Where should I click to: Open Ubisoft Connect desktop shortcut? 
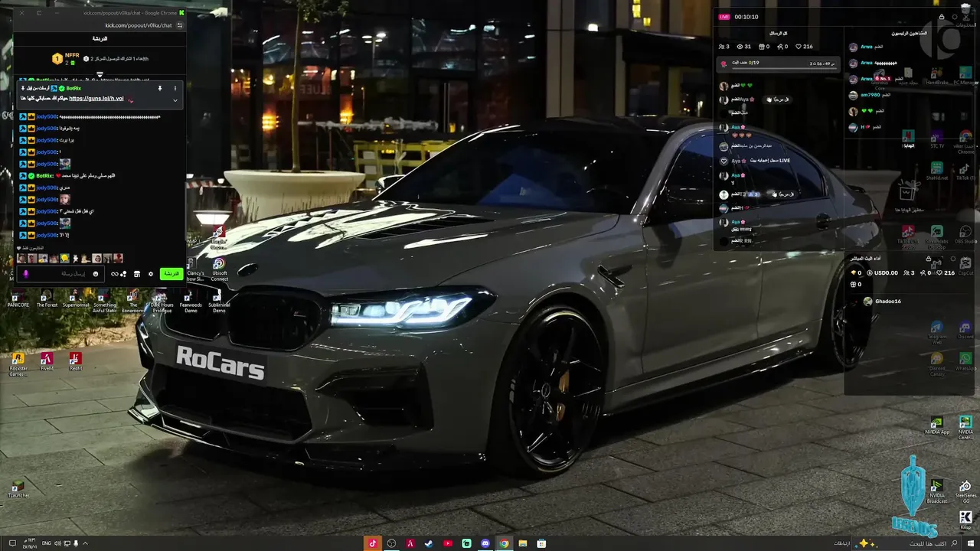pyautogui.click(x=219, y=269)
